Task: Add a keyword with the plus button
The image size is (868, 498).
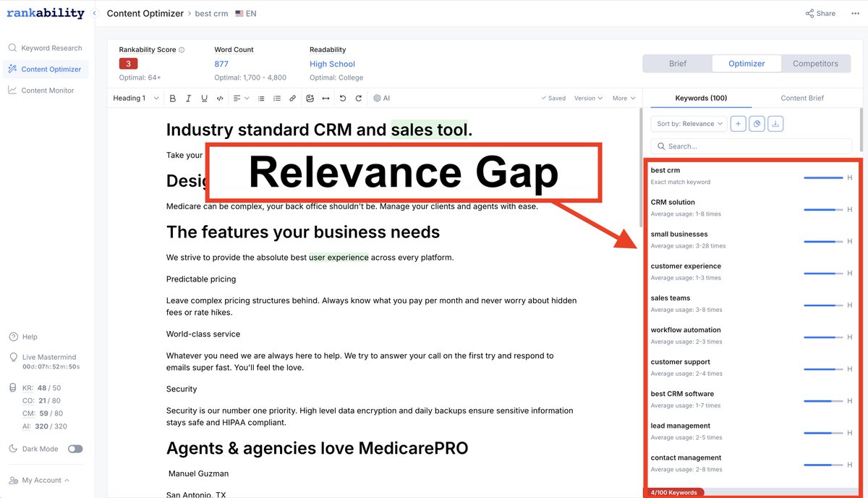Action: (x=738, y=124)
